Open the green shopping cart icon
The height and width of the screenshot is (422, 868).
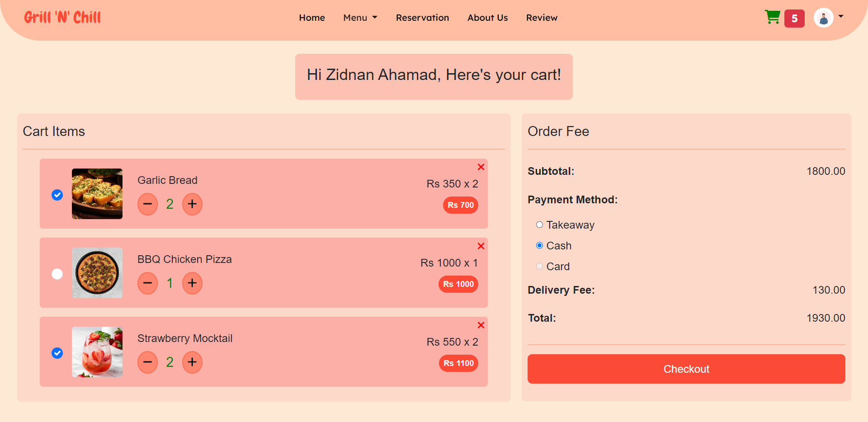coord(773,18)
